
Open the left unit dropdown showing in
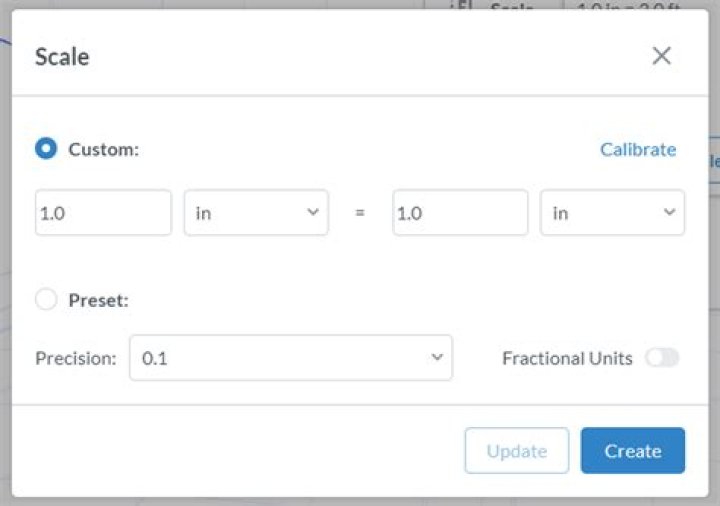pyautogui.click(x=255, y=213)
